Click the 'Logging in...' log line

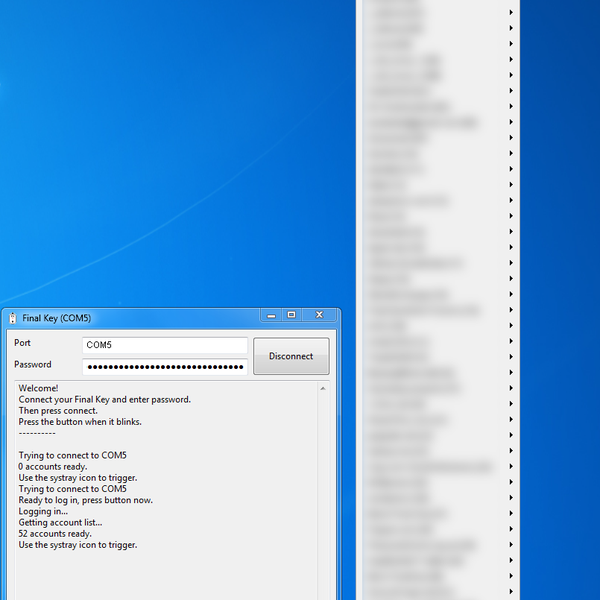pos(43,511)
